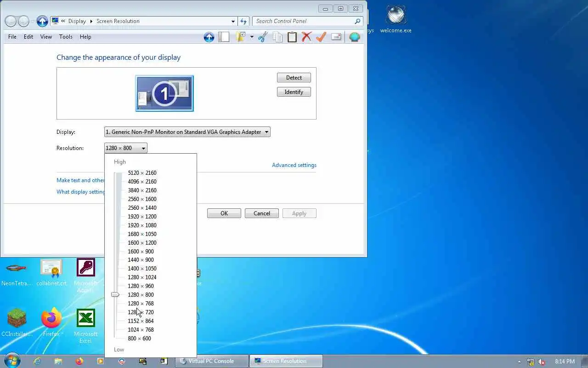
Task: Choose 1280 × 1024 resolution
Action: (x=142, y=277)
